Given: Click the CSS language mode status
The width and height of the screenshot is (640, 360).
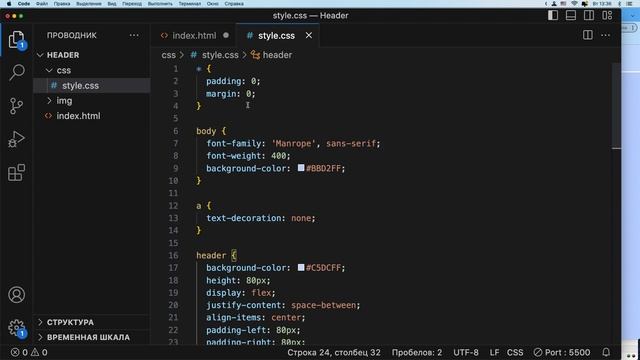Looking at the screenshot, I should pyautogui.click(x=515, y=352).
